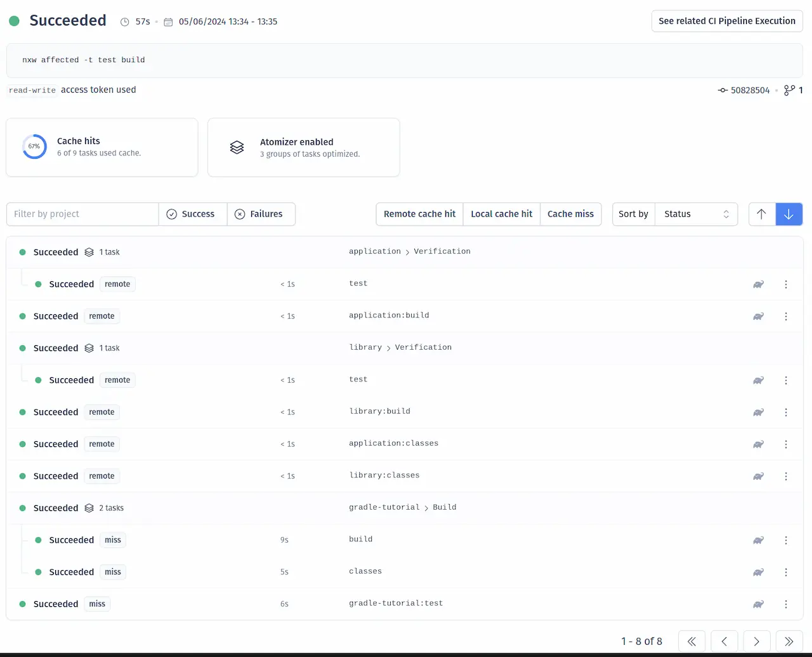Image resolution: width=812 pixels, height=657 pixels.
Task: Open the Gradle scan icon for gradle-tutorial:test
Action: [x=758, y=604]
